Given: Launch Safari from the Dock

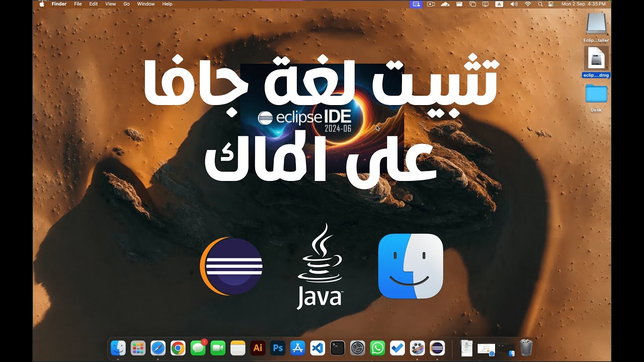Looking at the screenshot, I should tap(158, 347).
